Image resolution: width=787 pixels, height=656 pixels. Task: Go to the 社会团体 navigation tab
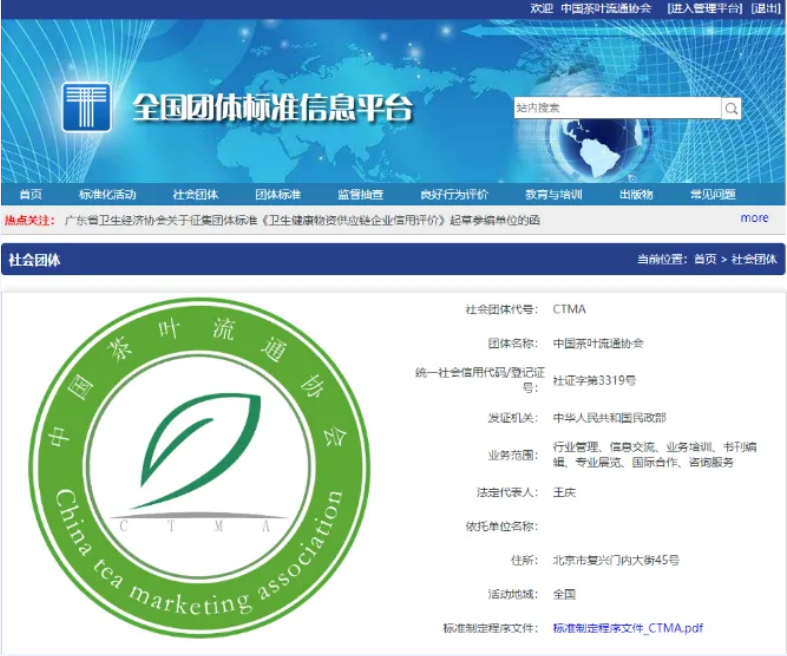[x=195, y=194]
